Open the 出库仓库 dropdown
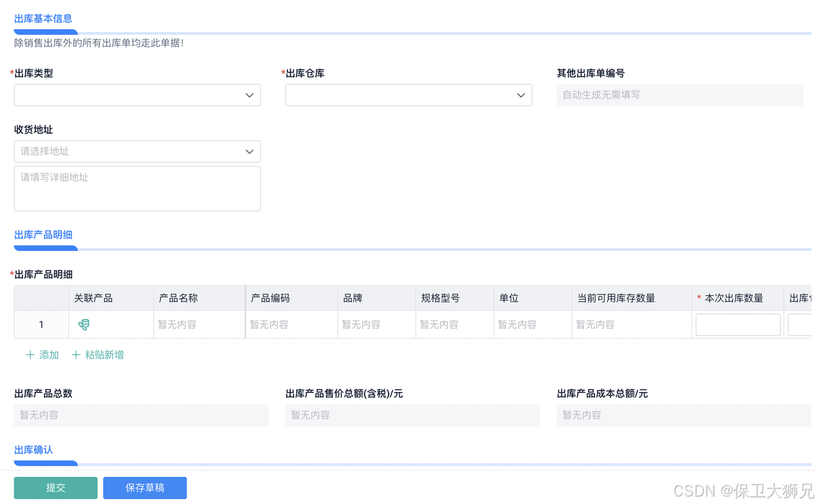This screenshot has height=504, width=817. click(x=408, y=95)
